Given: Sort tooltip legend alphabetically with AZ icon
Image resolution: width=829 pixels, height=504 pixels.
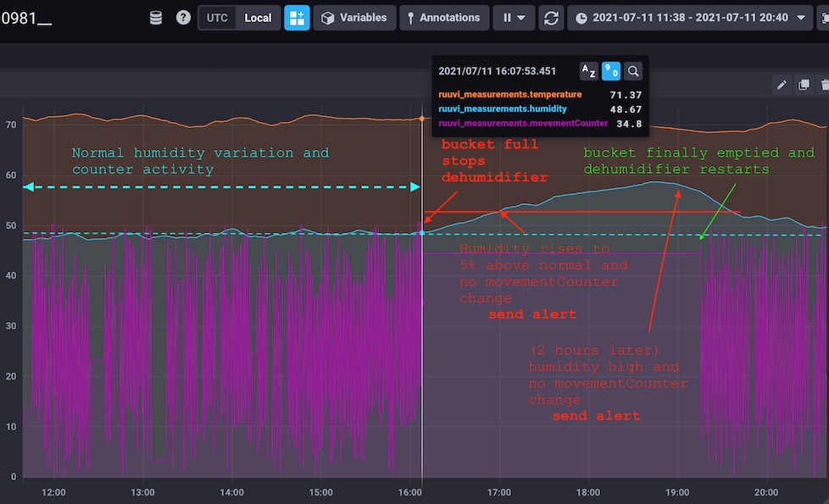Looking at the screenshot, I should [588, 71].
